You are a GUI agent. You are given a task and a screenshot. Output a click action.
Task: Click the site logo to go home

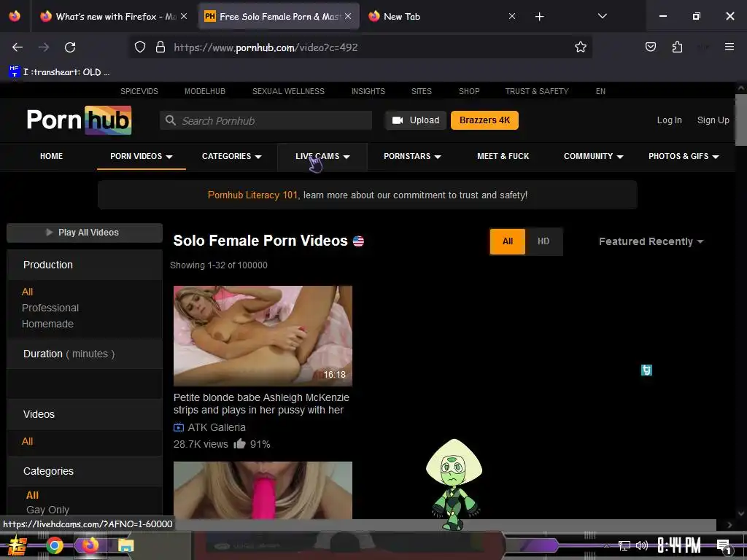click(x=79, y=120)
